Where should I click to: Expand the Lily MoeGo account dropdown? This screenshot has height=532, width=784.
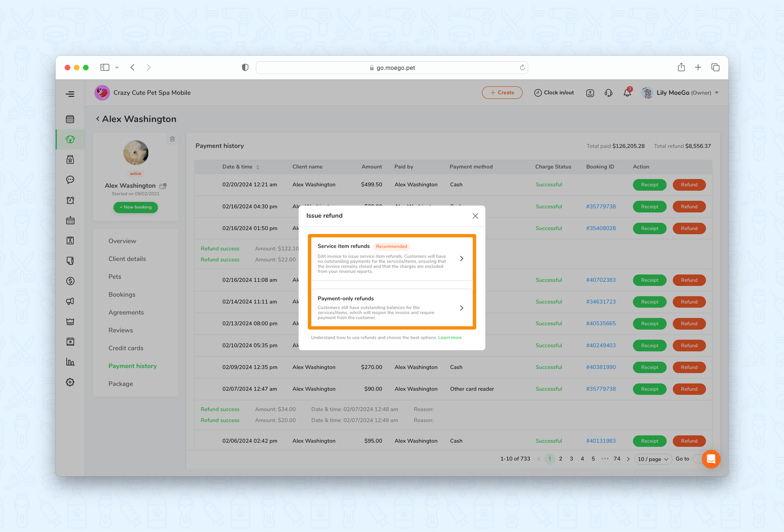[x=717, y=93]
